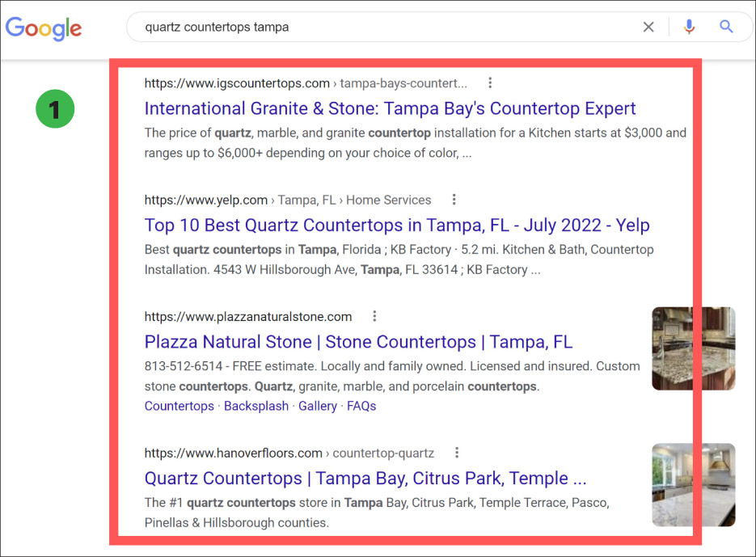This screenshot has height=557, width=756.
Task: Click the Countertops sitelink under Plazza
Action: tap(179, 406)
